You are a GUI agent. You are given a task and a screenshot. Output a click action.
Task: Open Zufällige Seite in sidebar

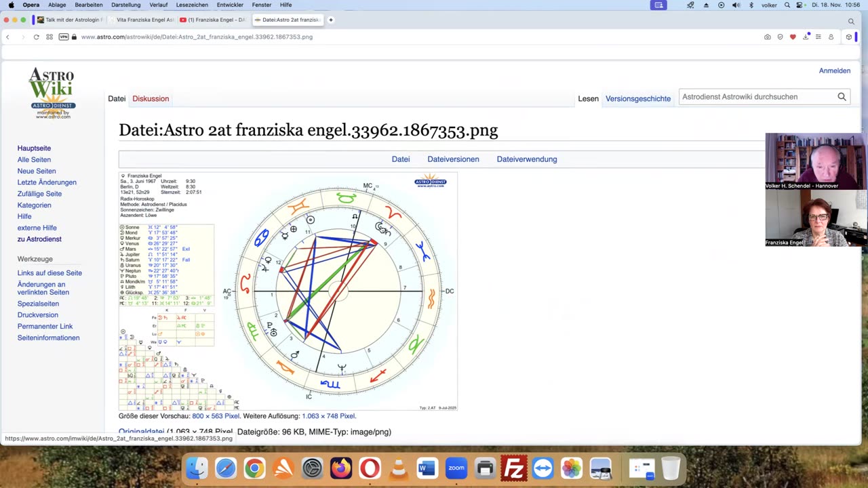39,194
